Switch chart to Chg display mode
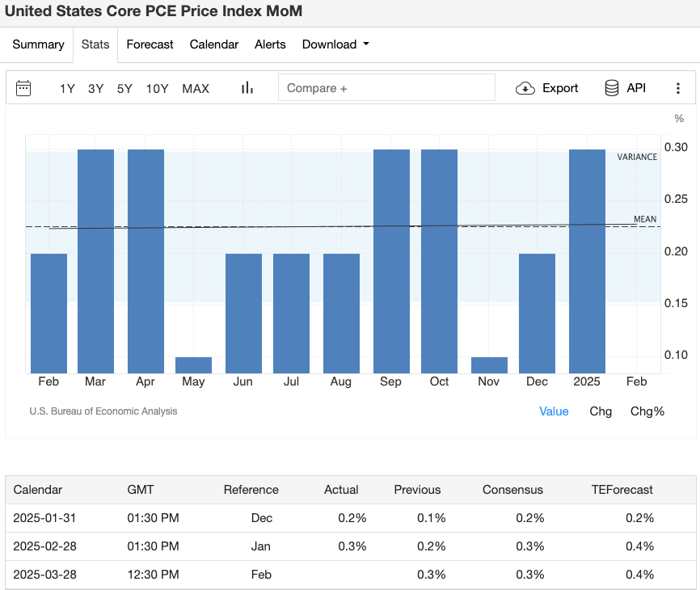 pyautogui.click(x=601, y=411)
